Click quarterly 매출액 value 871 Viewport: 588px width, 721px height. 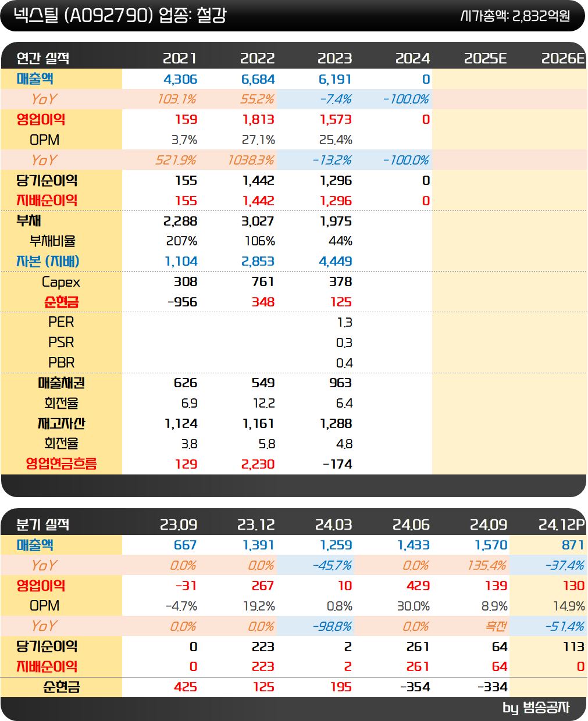[x=573, y=545]
